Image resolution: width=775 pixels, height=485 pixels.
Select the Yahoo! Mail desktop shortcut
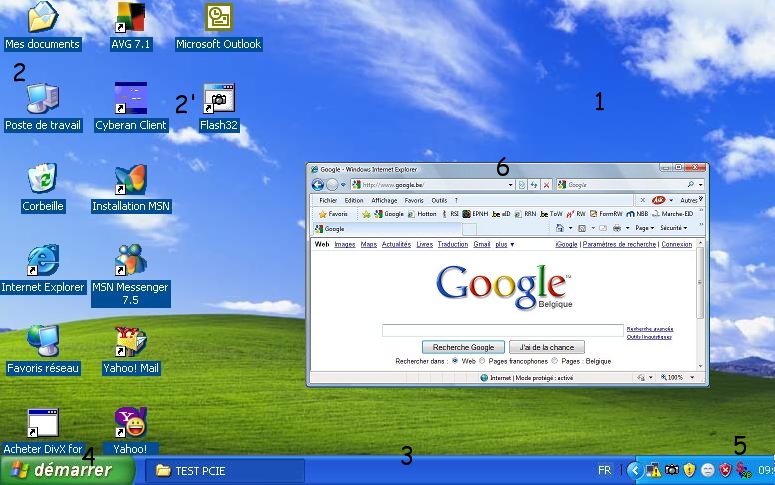(130, 341)
